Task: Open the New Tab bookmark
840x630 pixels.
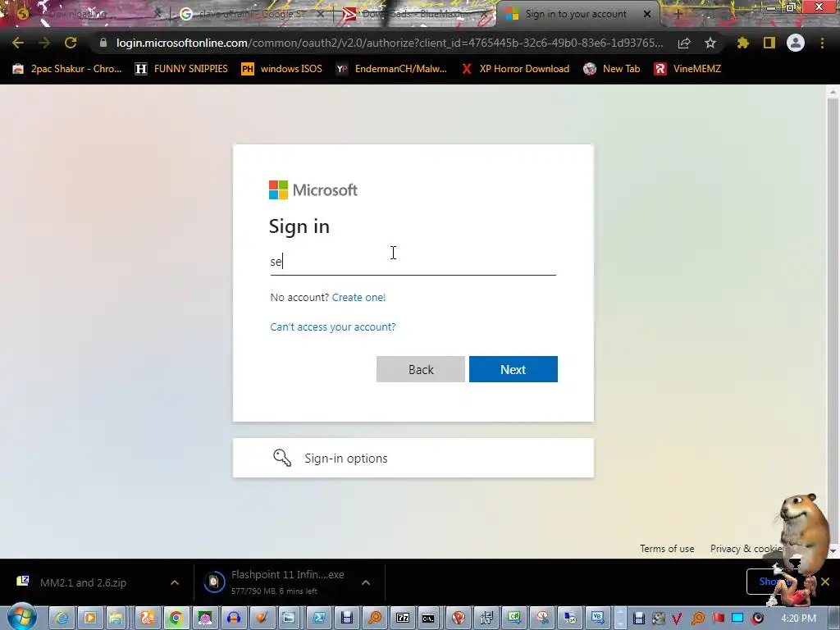Action: (x=612, y=69)
